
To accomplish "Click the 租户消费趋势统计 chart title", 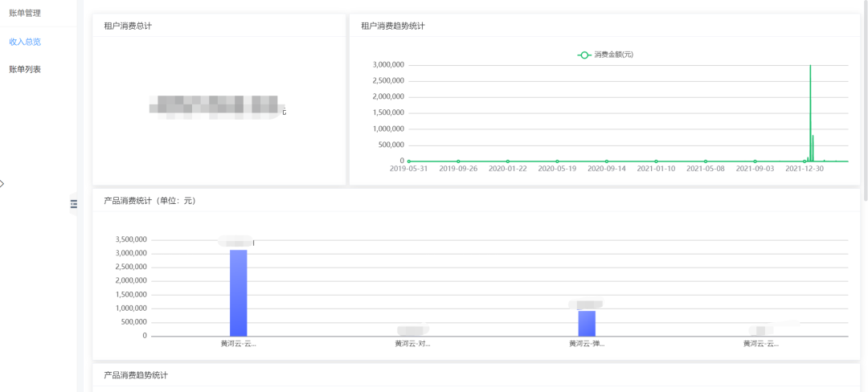I will click(392, 26).
